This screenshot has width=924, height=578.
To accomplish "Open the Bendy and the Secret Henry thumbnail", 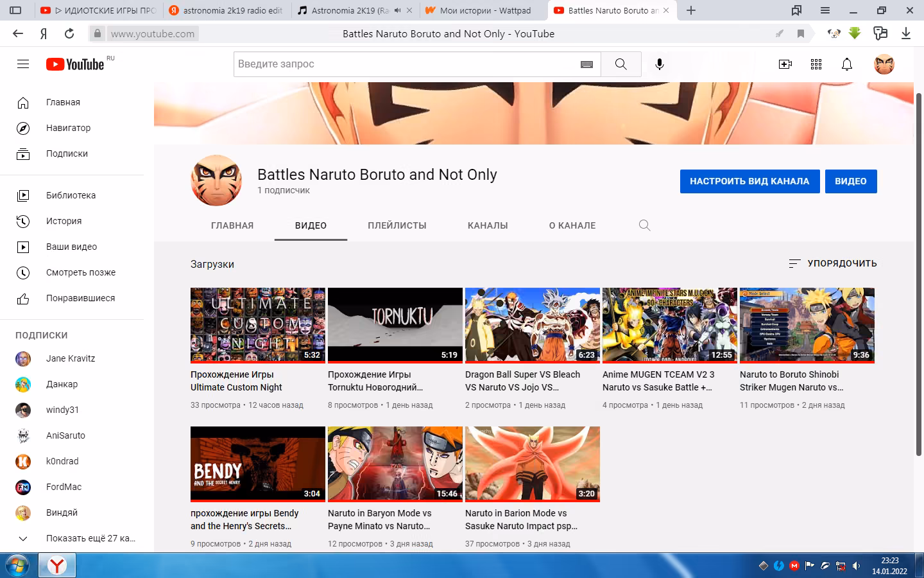I will pos(258,464).
